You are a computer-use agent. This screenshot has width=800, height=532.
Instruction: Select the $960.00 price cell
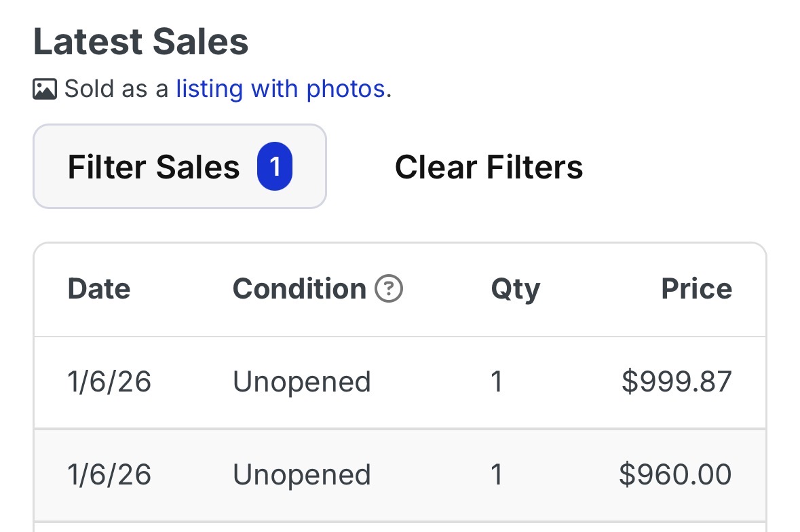(675, 475)
